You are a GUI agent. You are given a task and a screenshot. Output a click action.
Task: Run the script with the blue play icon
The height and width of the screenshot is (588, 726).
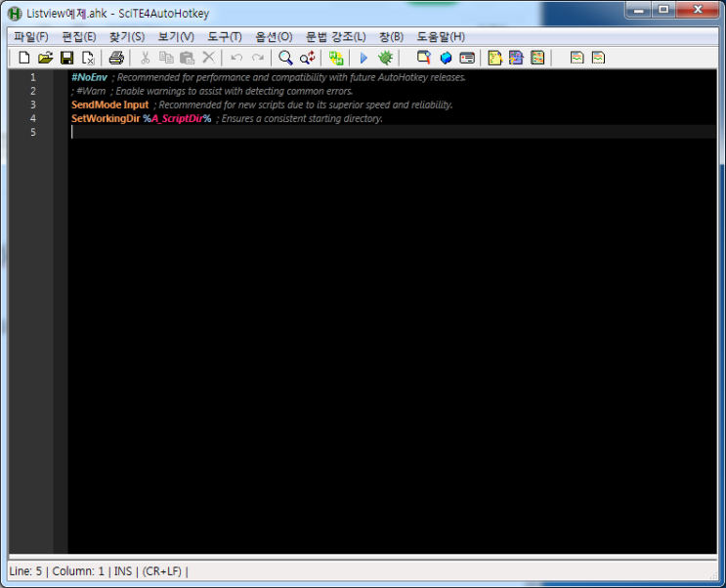coord(363,58)
